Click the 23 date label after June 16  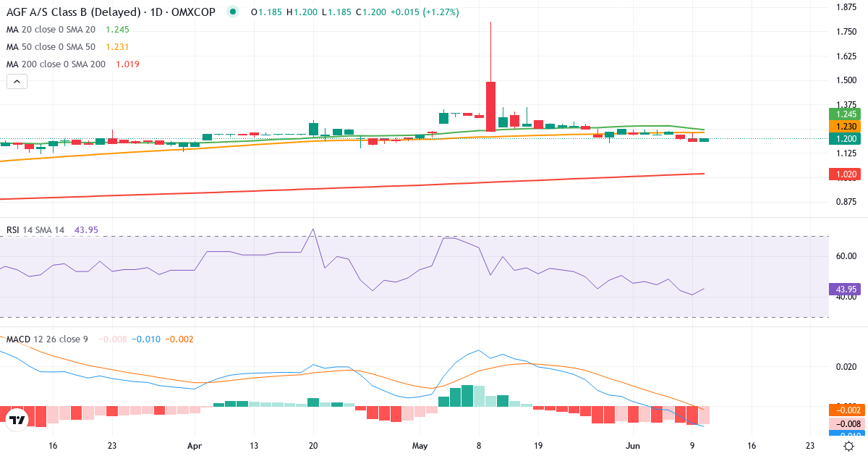click(x=809, y=446)
